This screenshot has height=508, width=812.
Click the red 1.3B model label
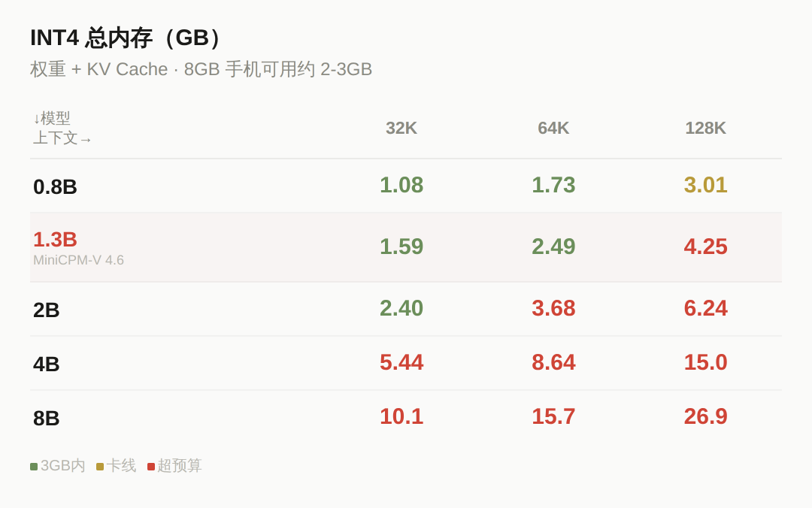(x=55, y=239)
